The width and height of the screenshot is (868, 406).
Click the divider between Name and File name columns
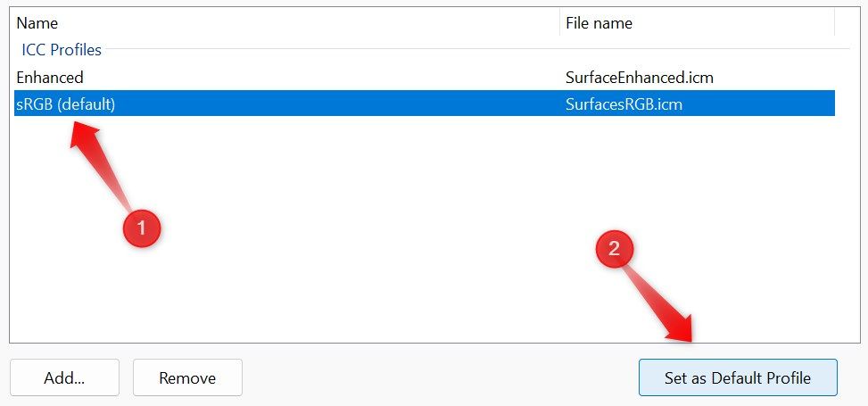(x=560, y=22)
